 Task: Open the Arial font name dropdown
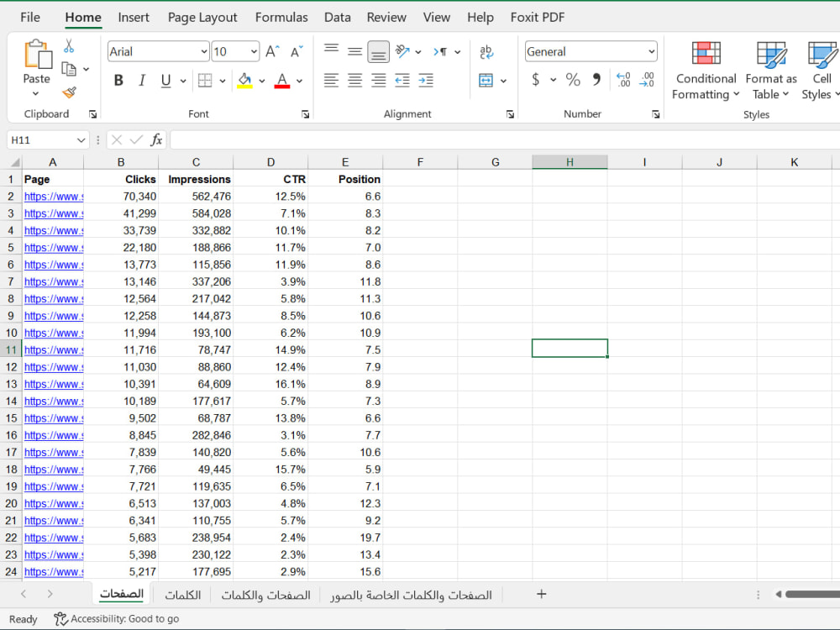point(204,51)
